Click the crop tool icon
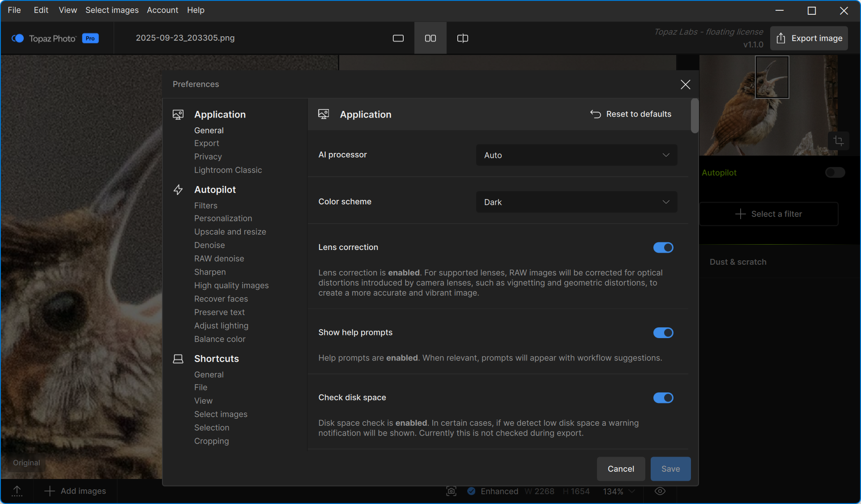 (x=839, y=141)
